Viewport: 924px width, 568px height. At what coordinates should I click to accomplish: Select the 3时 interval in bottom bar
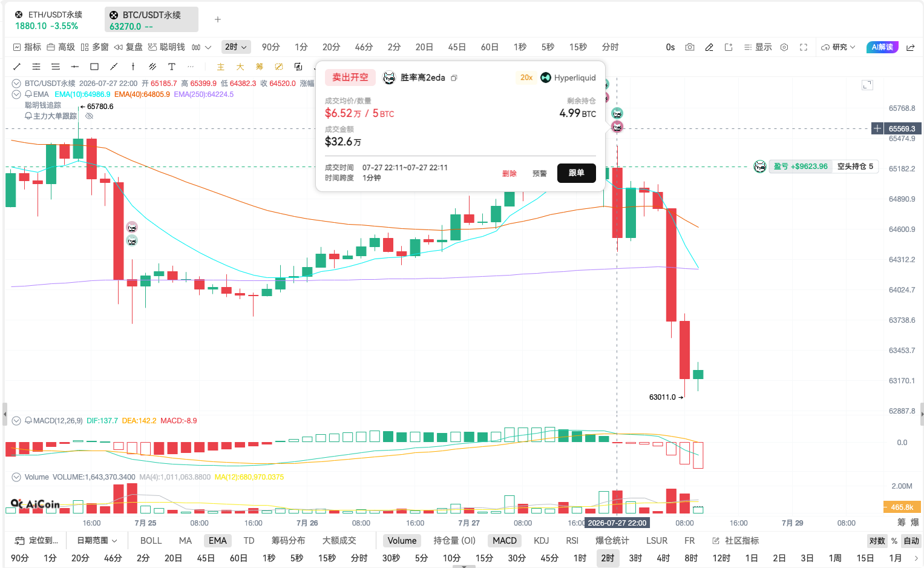click(x=635, y=558)
